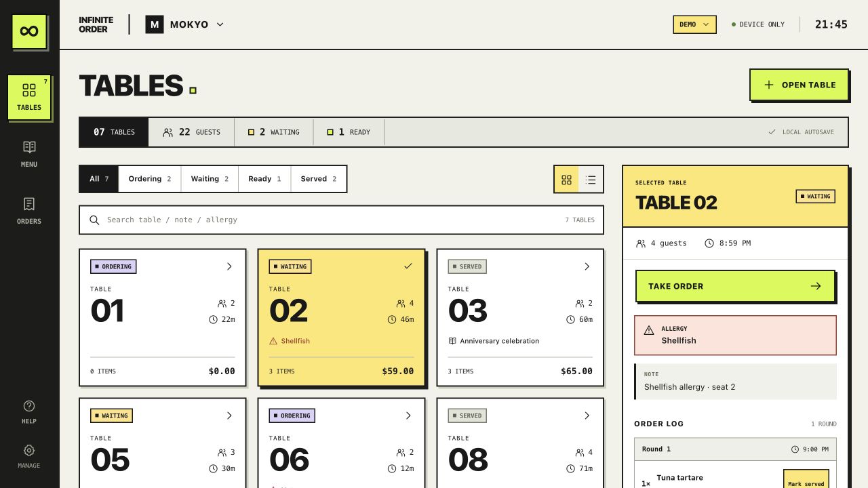Switch to list view
The width and height of the screenshot is (868, 488).
pos(591,180)
